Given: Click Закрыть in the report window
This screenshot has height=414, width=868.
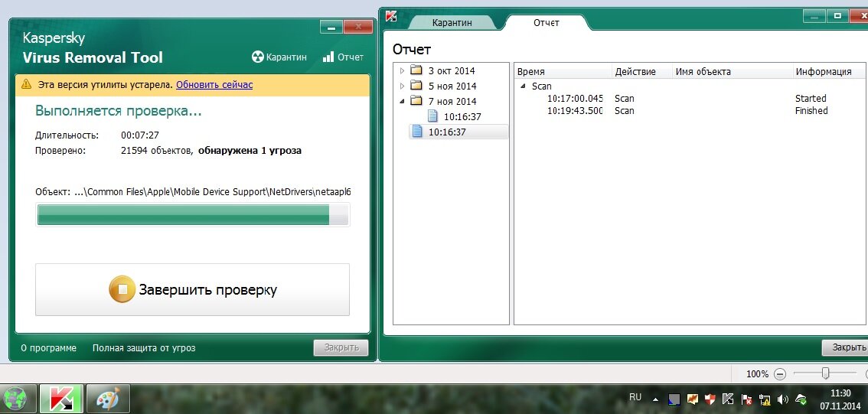Looking at the screenshot, I should [845, 347].
